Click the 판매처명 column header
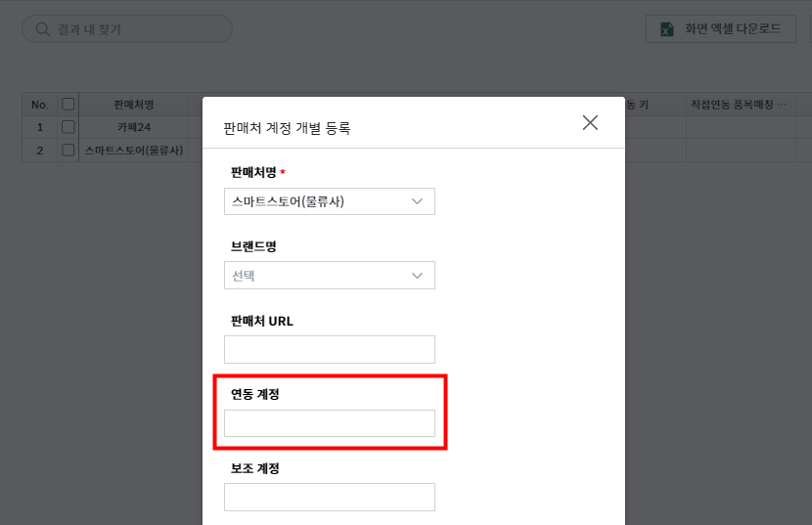Viewport: 812px width, 525px height. (134, 105)
